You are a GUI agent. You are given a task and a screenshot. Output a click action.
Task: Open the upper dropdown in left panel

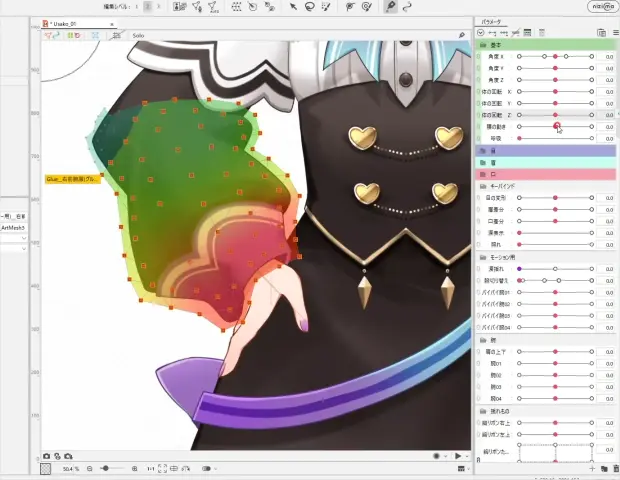pos(24,238)
